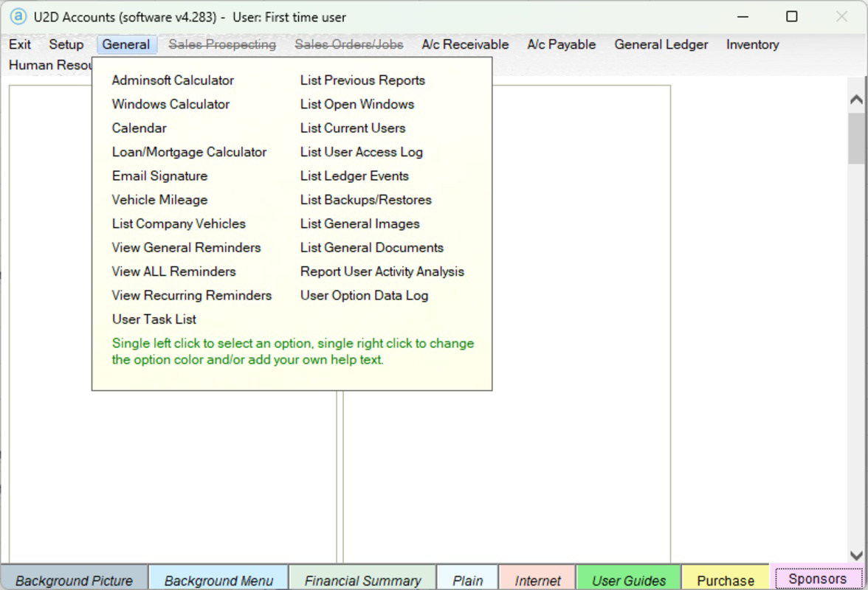Screen dimensions: 868x590
Task: Choose List General Documents
Action: pos(372,247)
